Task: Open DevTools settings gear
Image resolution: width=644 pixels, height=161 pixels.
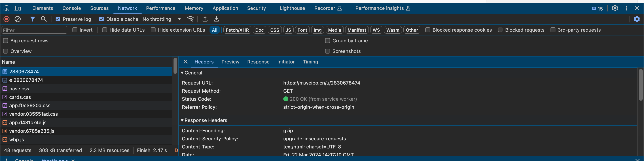Action: pos(615,8)
